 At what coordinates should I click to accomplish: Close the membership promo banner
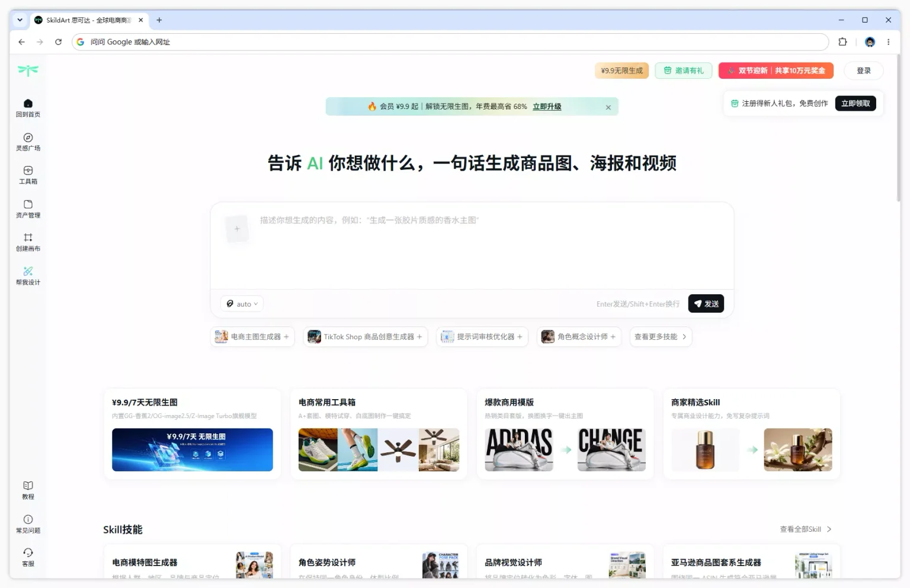608,107
